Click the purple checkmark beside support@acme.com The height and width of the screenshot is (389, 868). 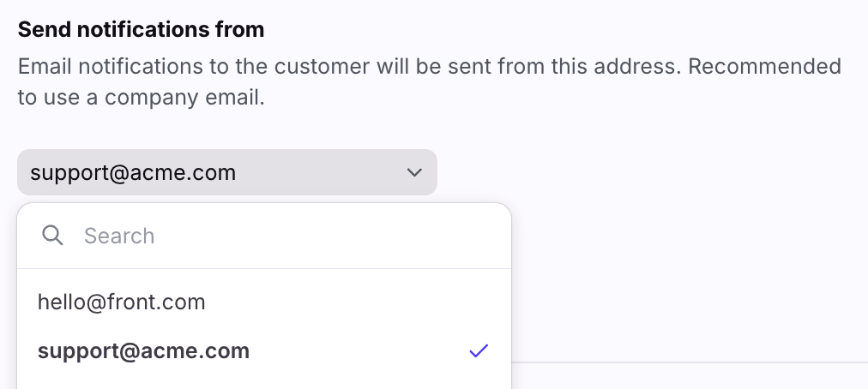(x=479, y=351)
